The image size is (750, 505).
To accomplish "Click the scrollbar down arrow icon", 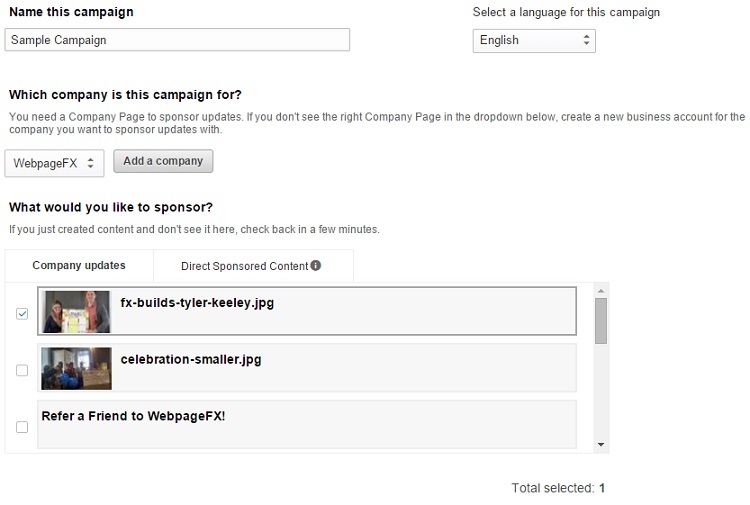I will click(601, 445).
